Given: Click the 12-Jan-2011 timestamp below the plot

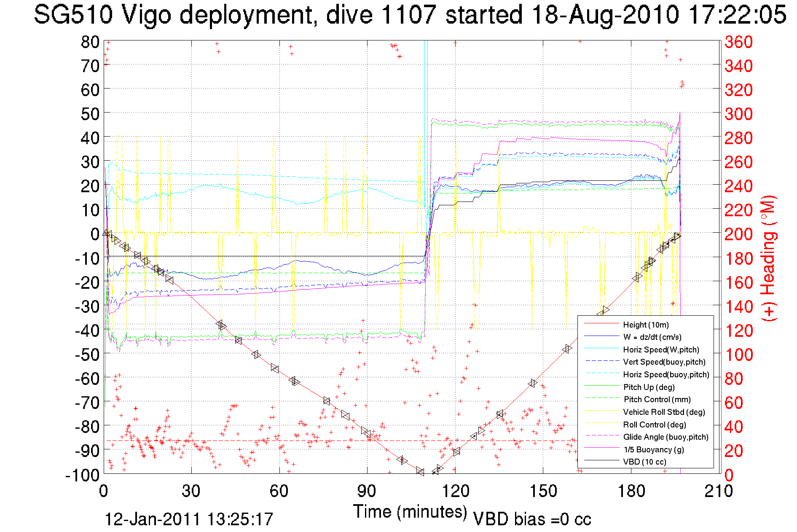Looking at the screenshot, I should pos(189,519).
